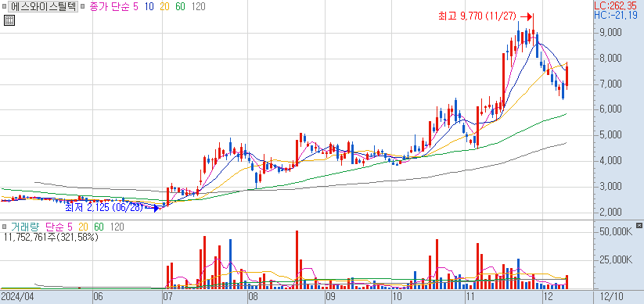Click the 거래량 volume indicator label
This screenshot has height=304, width=644.
tap(24, 227)
